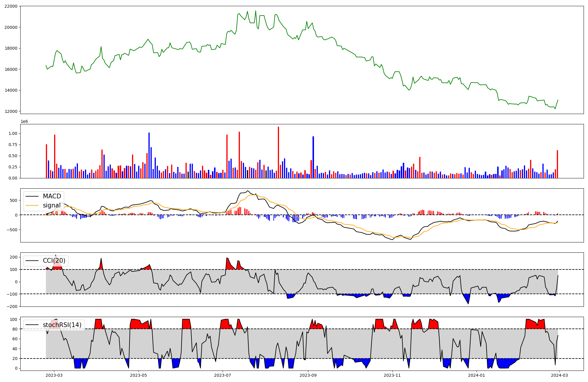Click the orange signal legend line
588x382 pixels.
(x=32, y=205)
